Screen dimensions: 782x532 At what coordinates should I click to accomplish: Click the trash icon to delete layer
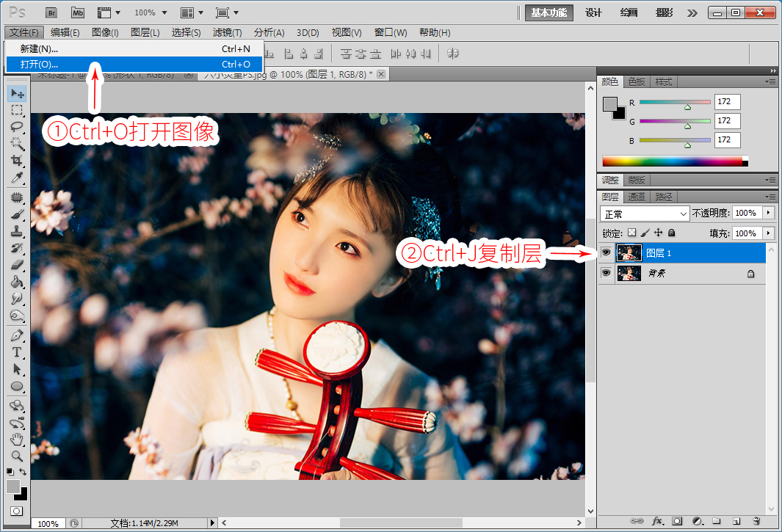click(756, 521)
